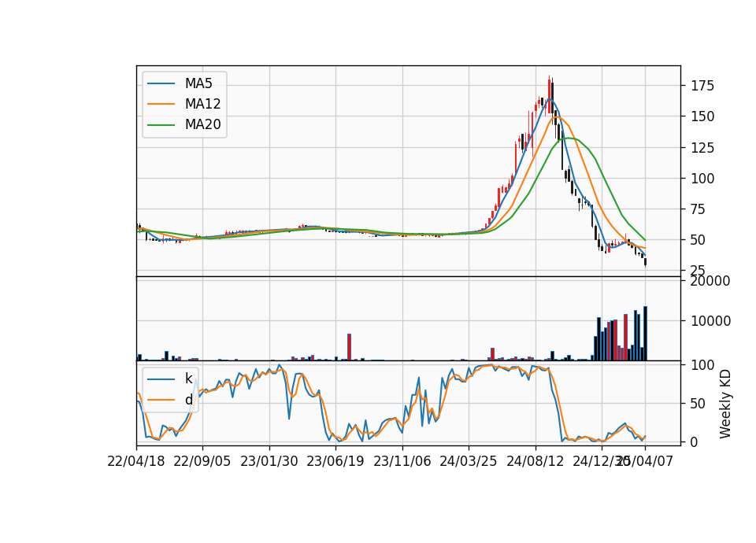756x543 pixels.
Task: Click the k legend label
Action: click(188, 379)
